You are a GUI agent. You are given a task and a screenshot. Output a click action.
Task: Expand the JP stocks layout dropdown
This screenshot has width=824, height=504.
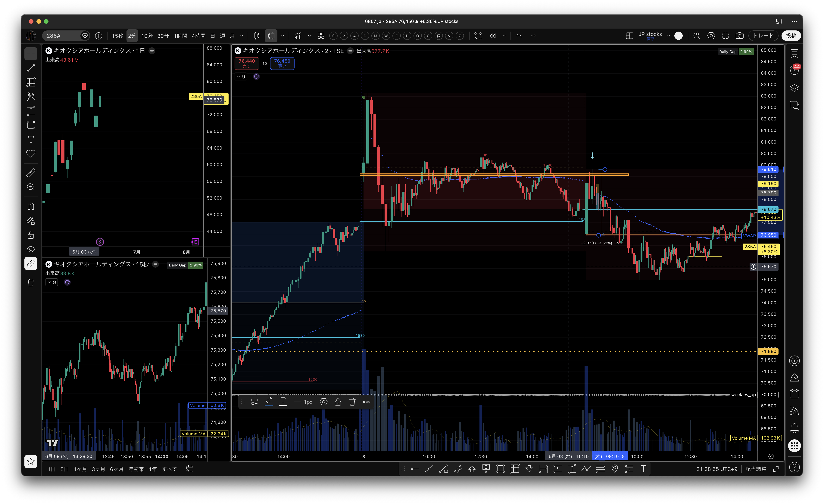tap(669, 36)
